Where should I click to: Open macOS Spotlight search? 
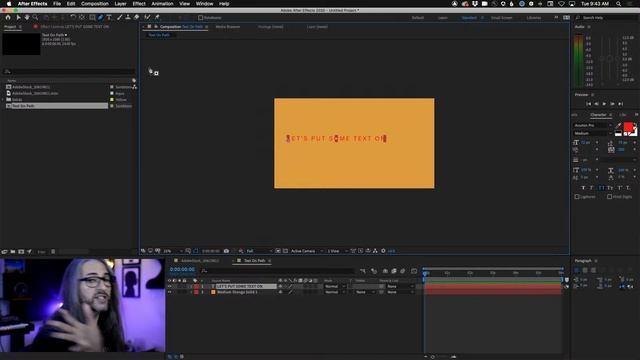pos(619,4)
